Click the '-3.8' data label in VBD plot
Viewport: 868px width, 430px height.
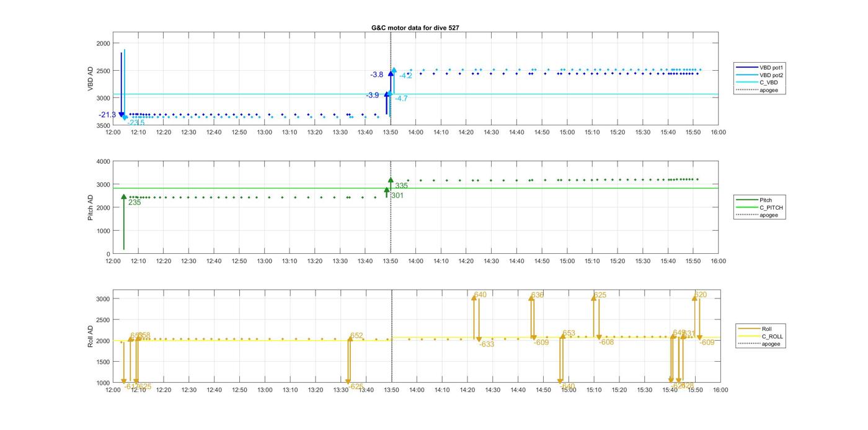click(377, 74)
